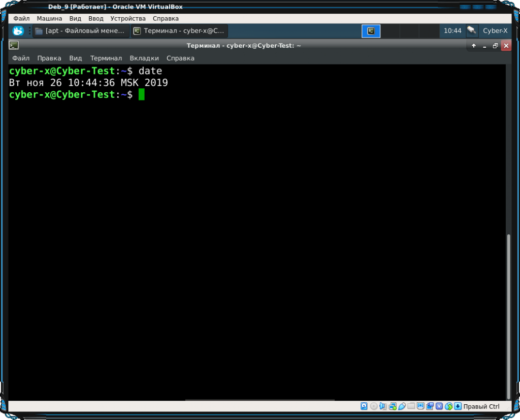520x420 pixels.
Task: Open the Cyber-X user menu
Action: (495, 31)
